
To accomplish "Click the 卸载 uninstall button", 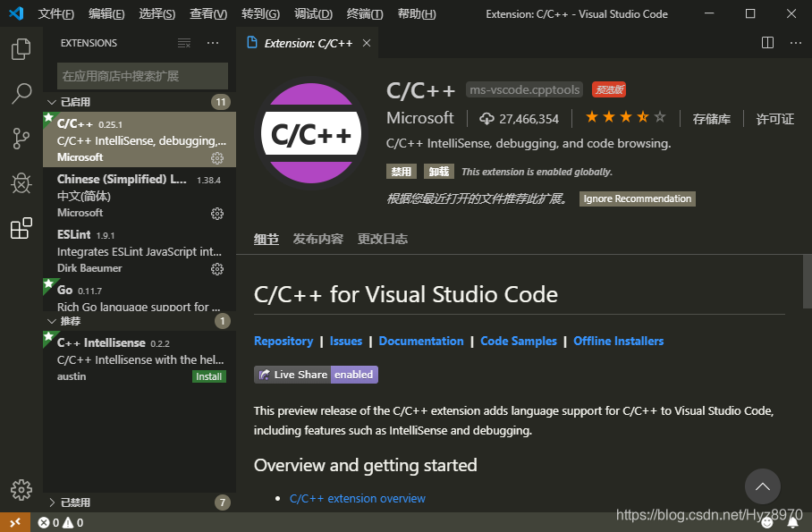I will click(438, 172).
